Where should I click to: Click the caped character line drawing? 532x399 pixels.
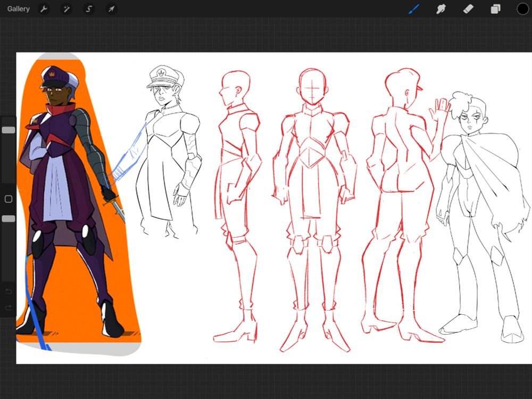tap(482, 217)
